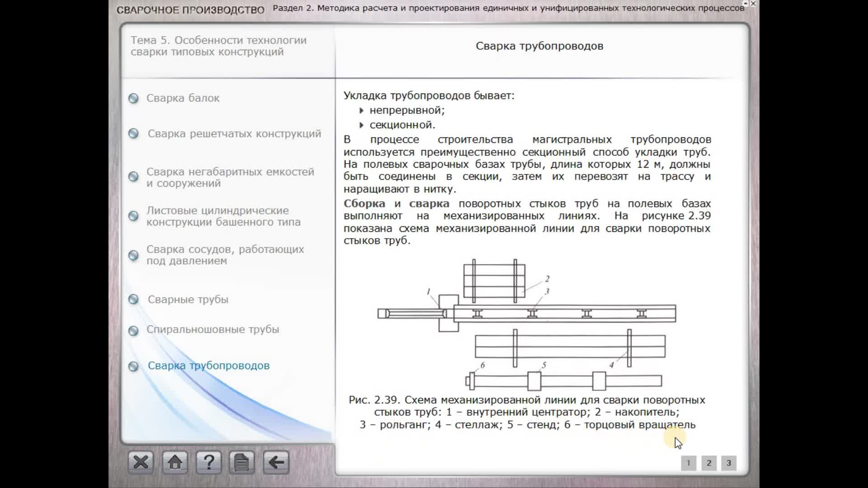
Task: Click the page title Сварка трубопроводов header
Action: [539, 46]
